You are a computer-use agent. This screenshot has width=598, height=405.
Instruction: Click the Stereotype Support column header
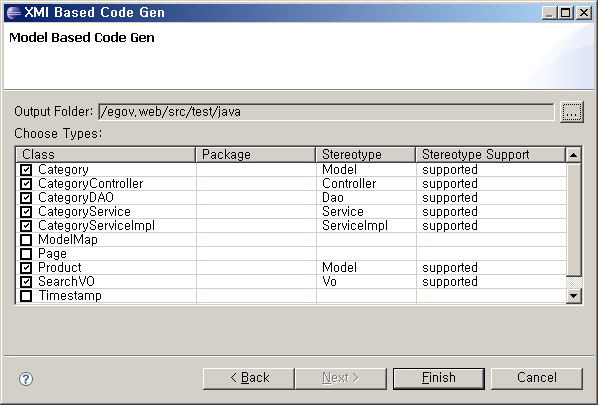(490, 154)
